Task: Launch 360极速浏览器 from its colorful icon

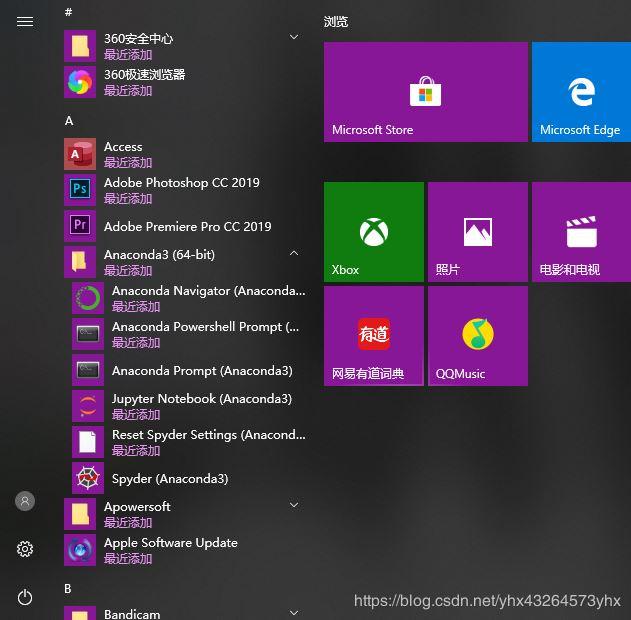Action: click(80, 82)
